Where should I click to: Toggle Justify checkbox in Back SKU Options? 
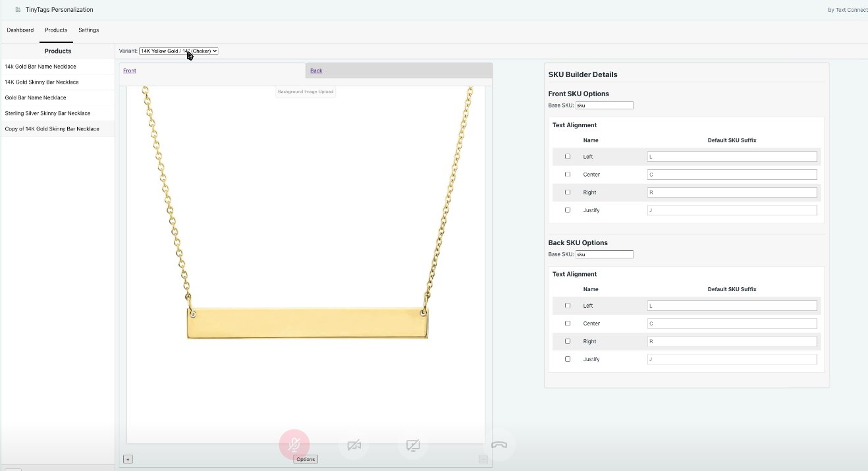click(568, 359)
